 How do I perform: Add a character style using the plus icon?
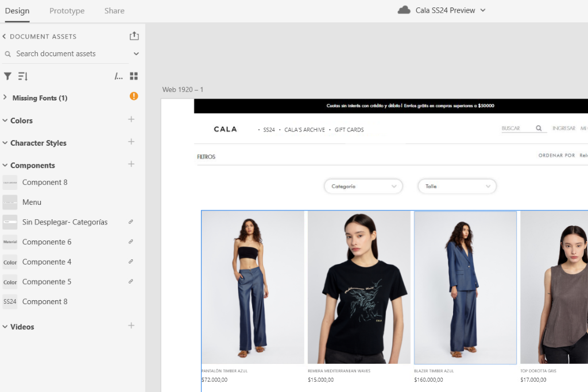coord(131,142)
